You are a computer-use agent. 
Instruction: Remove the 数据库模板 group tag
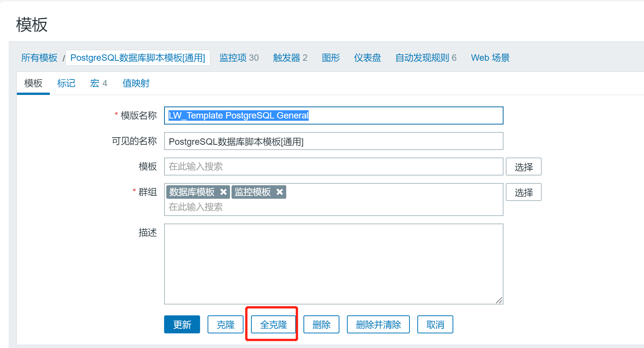click(224, 192)
